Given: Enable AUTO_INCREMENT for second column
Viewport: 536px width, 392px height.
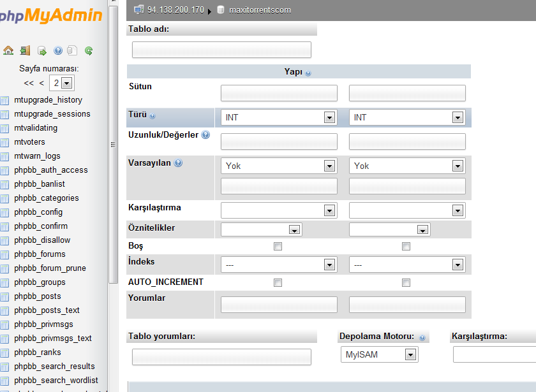Looking at the screenshot, I should (406, 282).
